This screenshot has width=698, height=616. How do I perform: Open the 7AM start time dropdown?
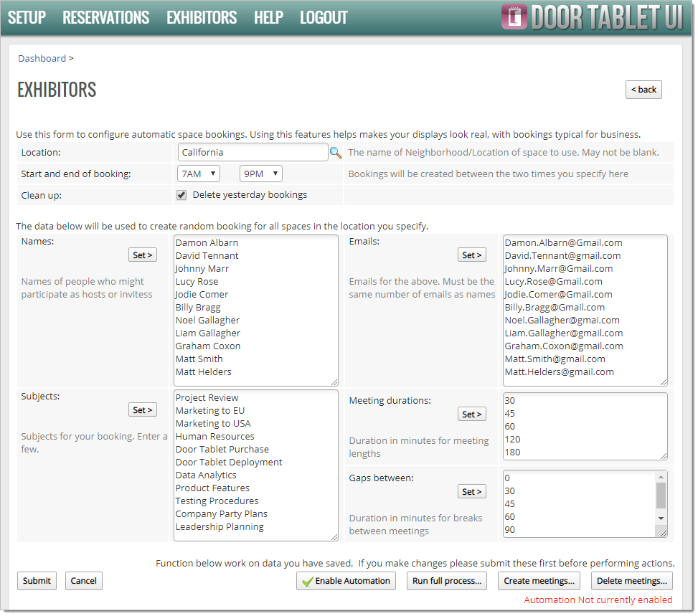pos(198,174)
